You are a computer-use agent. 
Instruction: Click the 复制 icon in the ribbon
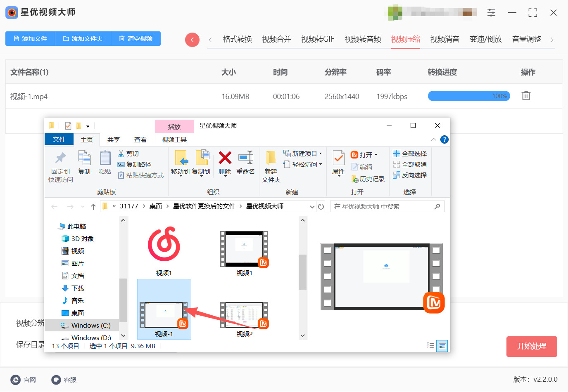[x=84, y=163]
